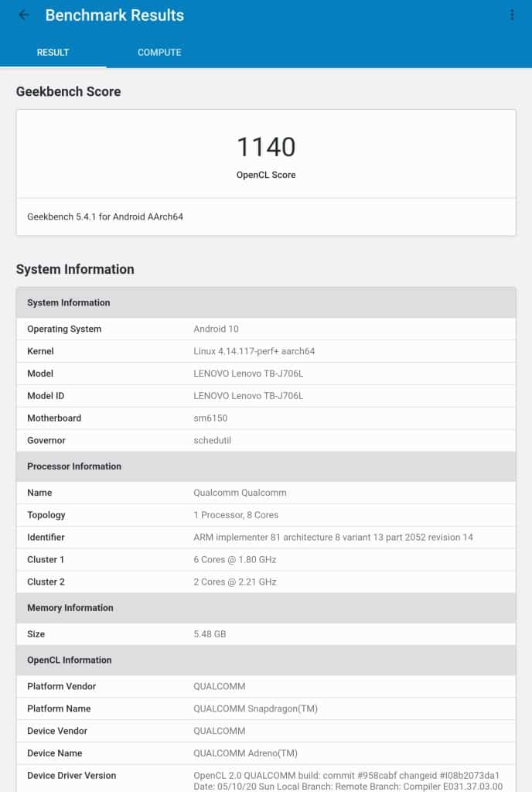Click the Benchmark Results title

(x=114, y=15)
